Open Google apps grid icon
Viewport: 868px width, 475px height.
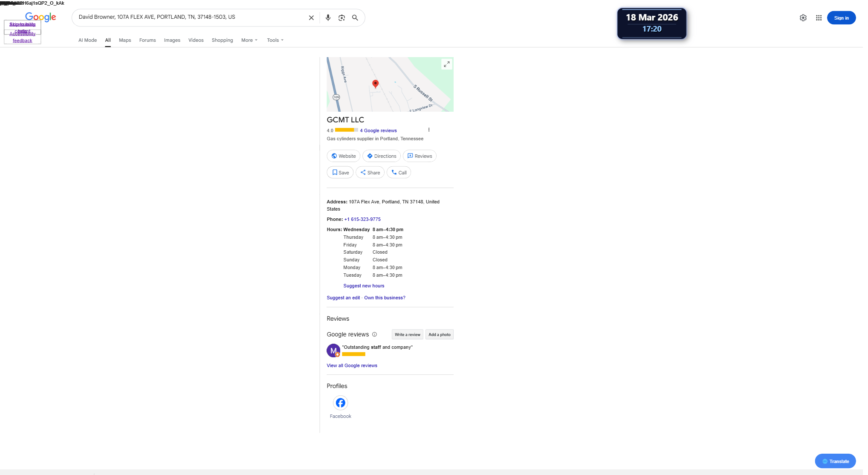(819, 18)
